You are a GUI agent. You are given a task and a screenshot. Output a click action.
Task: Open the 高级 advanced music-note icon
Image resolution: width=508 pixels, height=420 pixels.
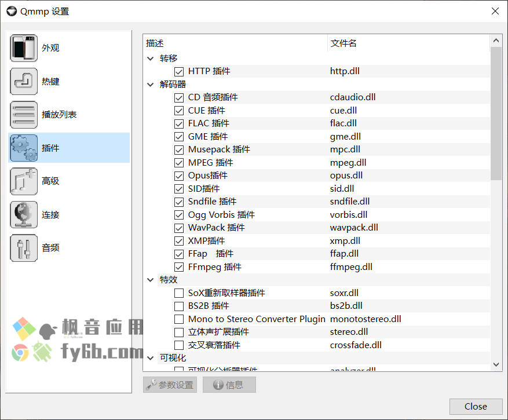(x=24, y=181)
